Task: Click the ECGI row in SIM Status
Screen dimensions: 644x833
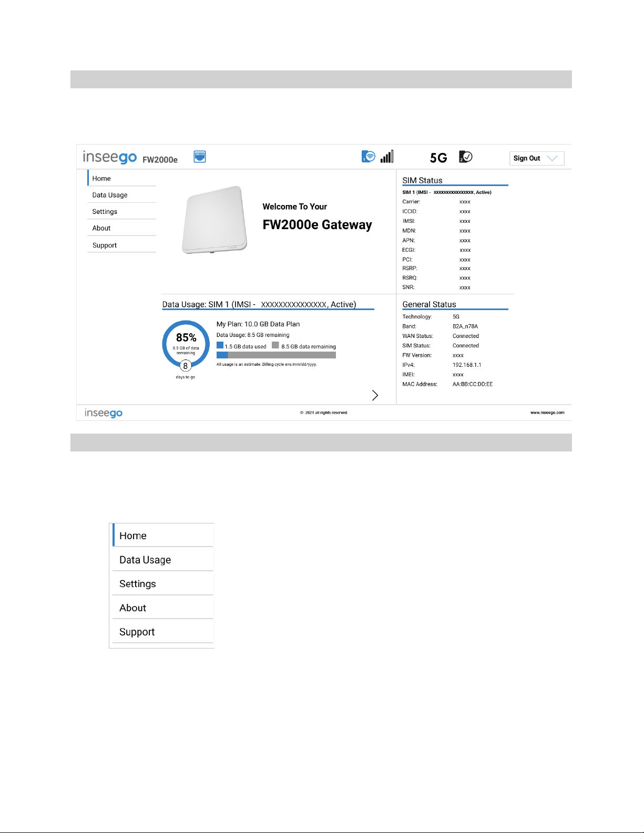Action: 436,250
